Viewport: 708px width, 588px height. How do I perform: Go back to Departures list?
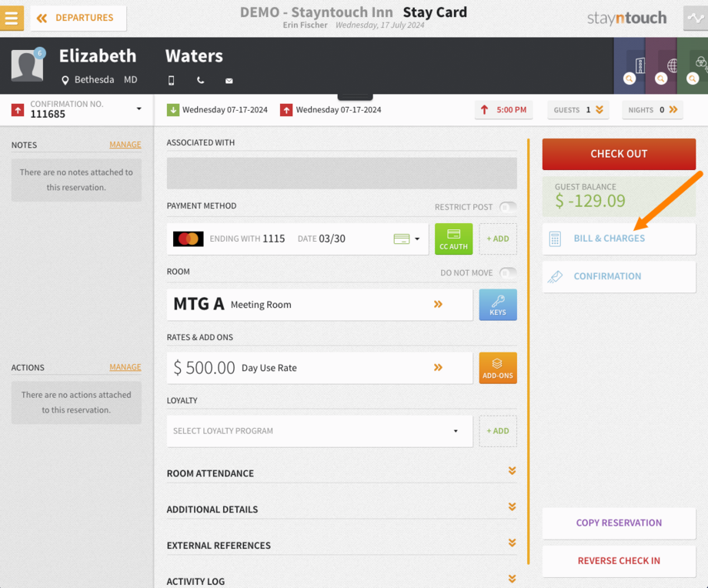tap(78, 18)
